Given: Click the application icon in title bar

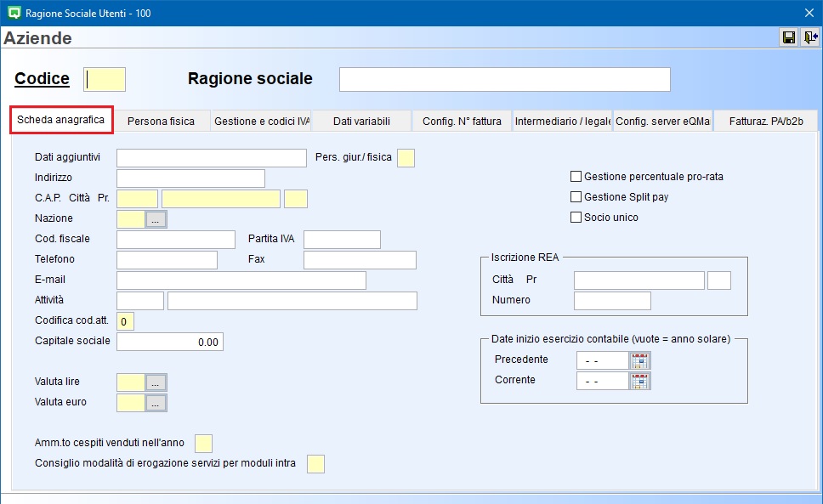Looking at the screenshot, I should pos(14,13).
